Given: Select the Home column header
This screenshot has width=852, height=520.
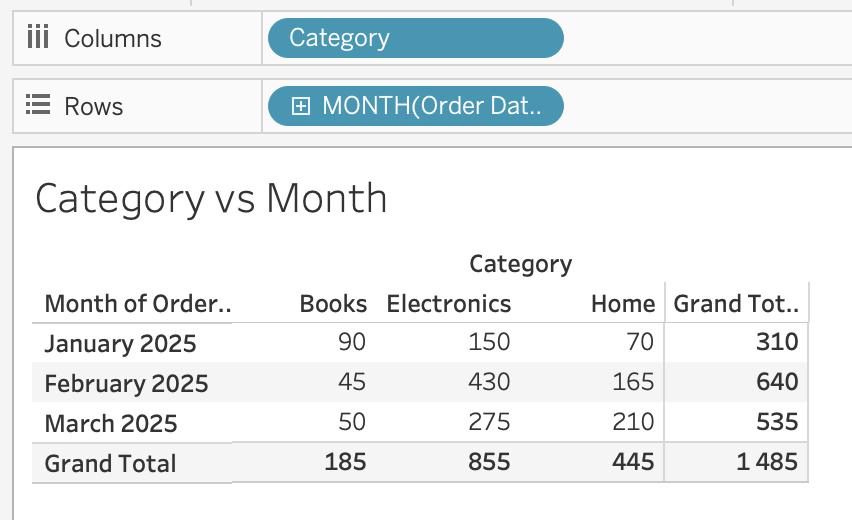Looking at the screenshot, I should pyautogui.click(x=622, y=304).
